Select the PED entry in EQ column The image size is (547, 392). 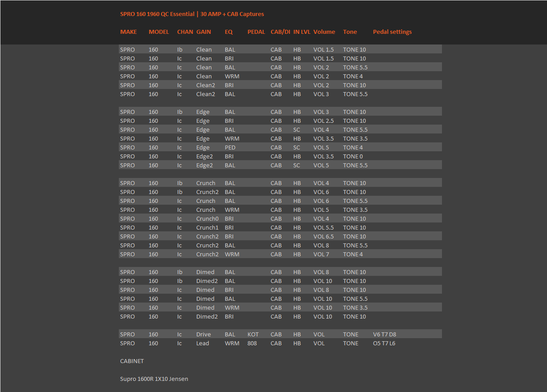pos(230,148)
